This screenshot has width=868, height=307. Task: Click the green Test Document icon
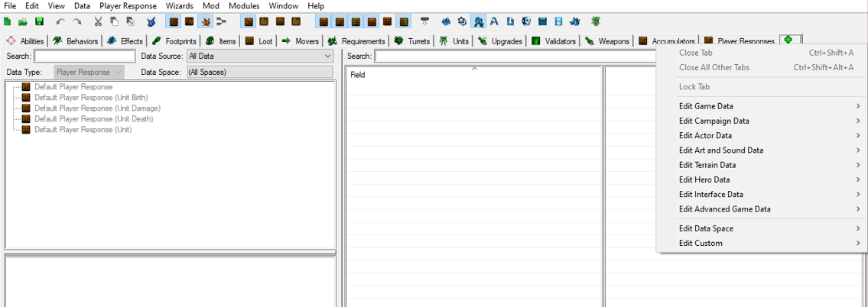coord(595,22)
